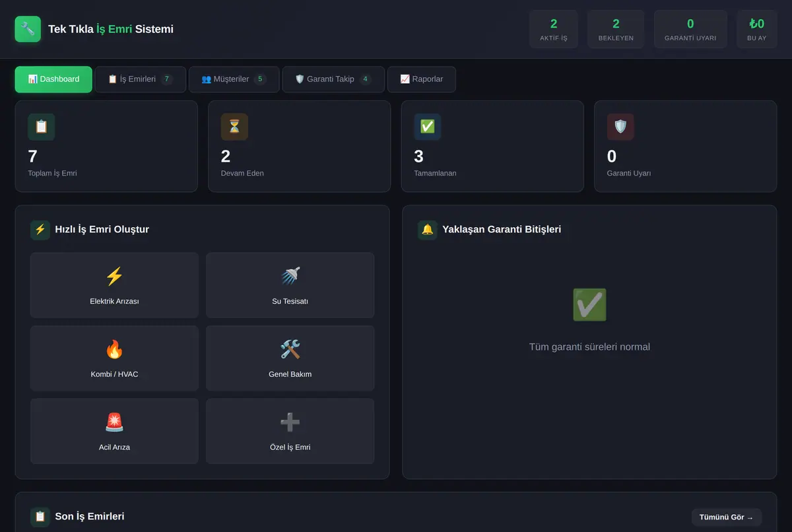Click the Garanti Uyarı header counter
792x532 pixels.
[x=690, y=29]
